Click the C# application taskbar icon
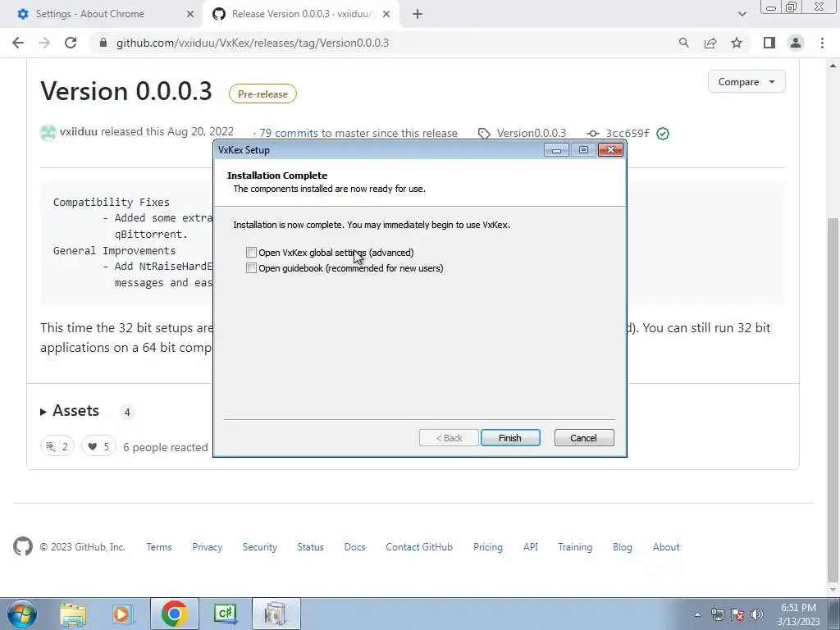Viewport: 840px width, 630px height. click(x=225, y=614)
